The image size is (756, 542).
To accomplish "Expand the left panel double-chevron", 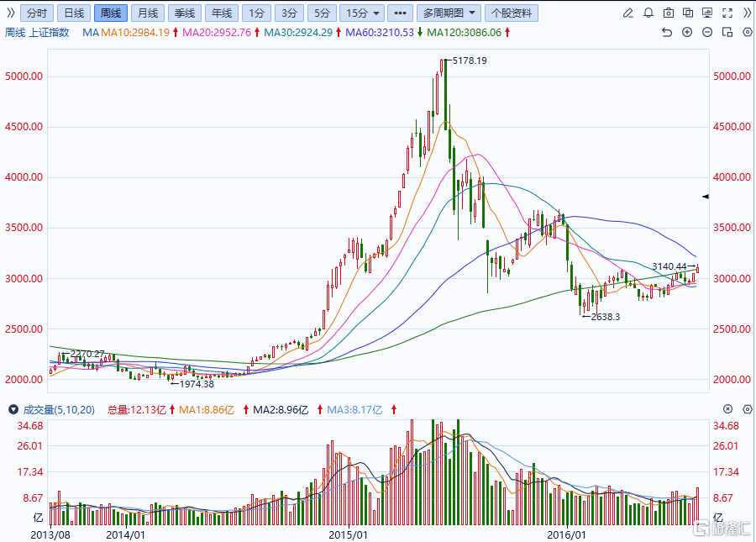I will tap(10, 13).
